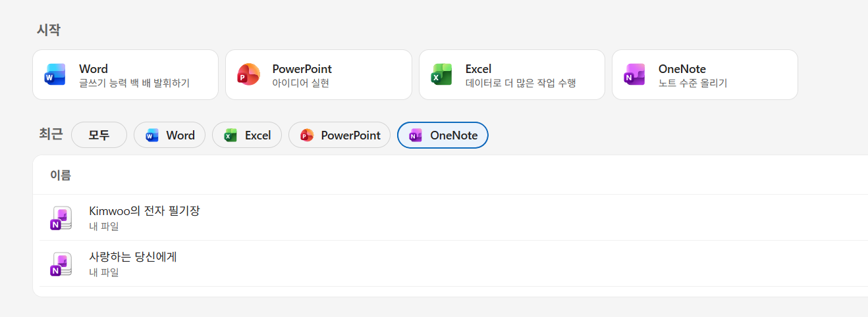
Task: Filter recent files by Excel
Action: [x=247, y=135]
